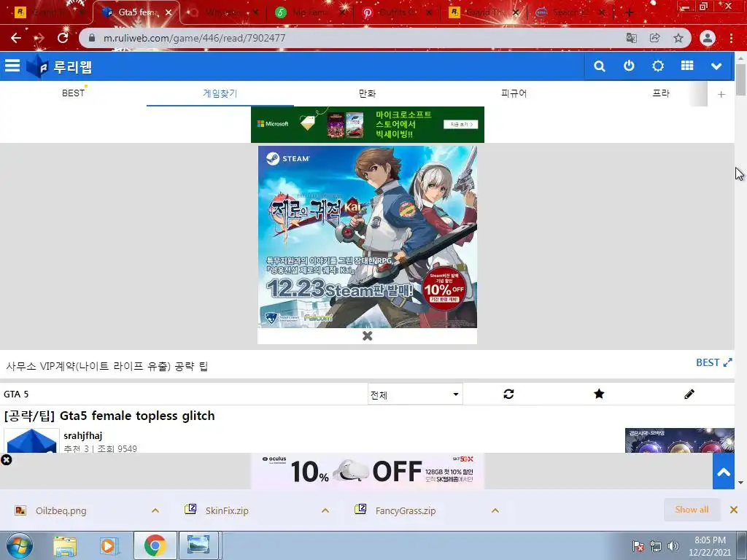Close the bottom Oculus banner ad

pos(6,460)
